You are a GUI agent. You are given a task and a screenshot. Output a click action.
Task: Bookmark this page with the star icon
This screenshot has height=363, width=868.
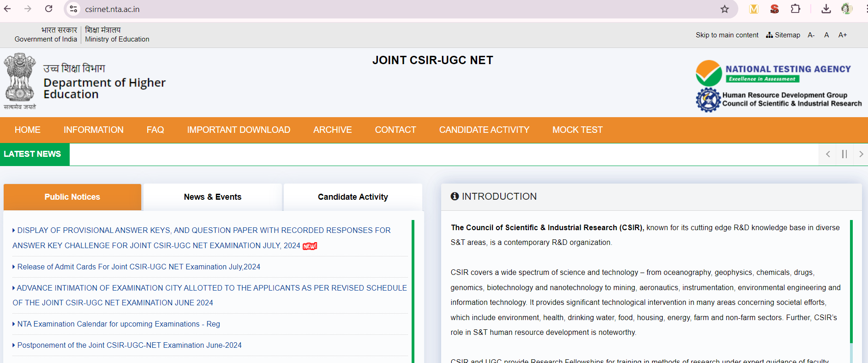(724, 9)
